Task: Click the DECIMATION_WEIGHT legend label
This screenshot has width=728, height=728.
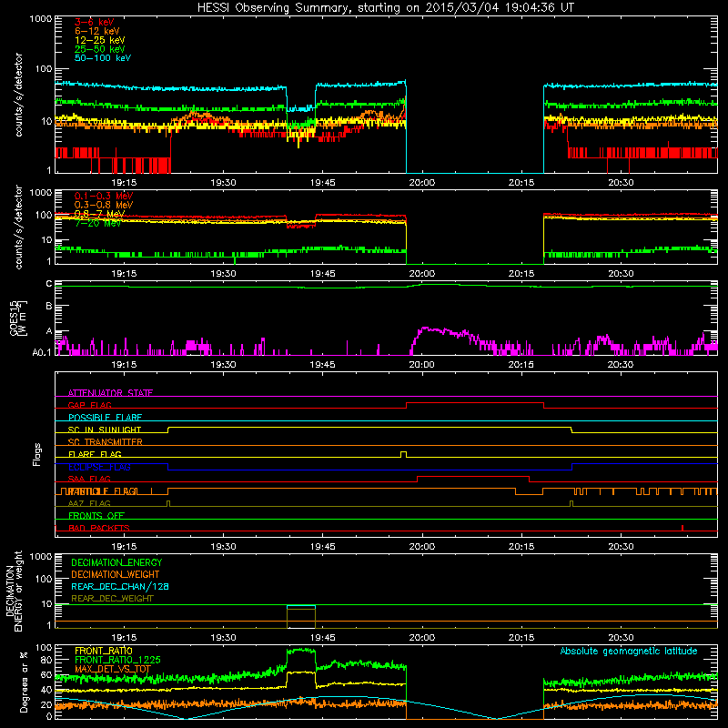Action: coord(116,574)
